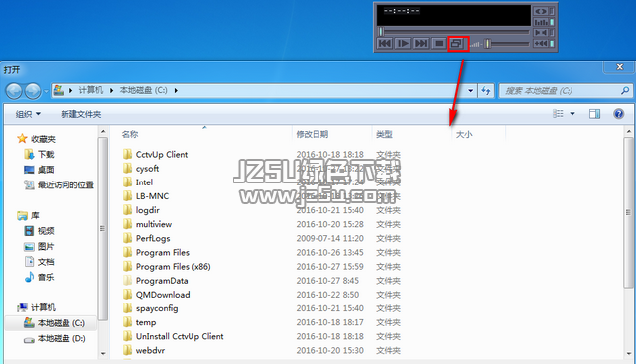Go forward with the Forward arrow button
The image size is (636, 364).
pyautogui.click(x=33, y=91)
